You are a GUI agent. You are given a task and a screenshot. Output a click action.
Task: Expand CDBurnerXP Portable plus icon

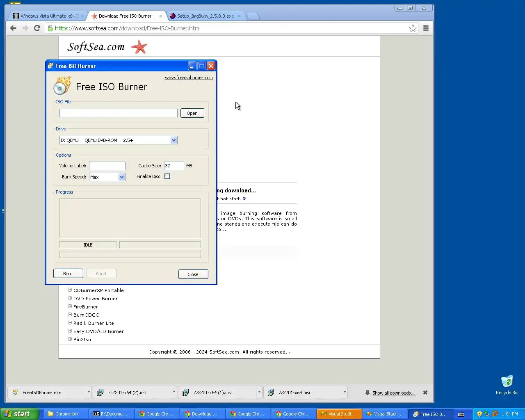70,290
